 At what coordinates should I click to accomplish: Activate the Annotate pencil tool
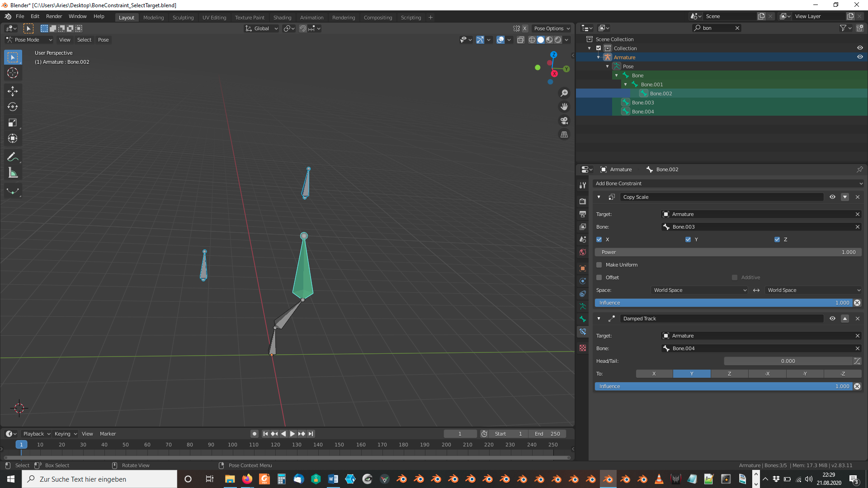tap(13, 157)
